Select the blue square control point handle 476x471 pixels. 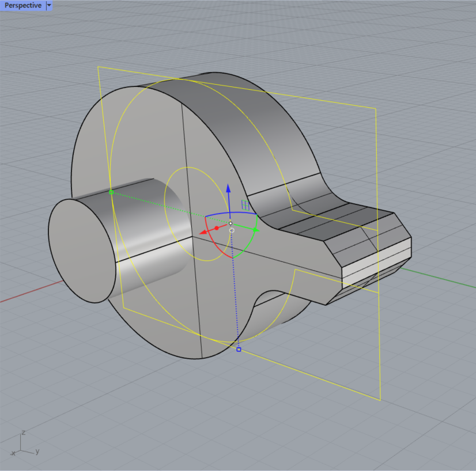(239, 350)
